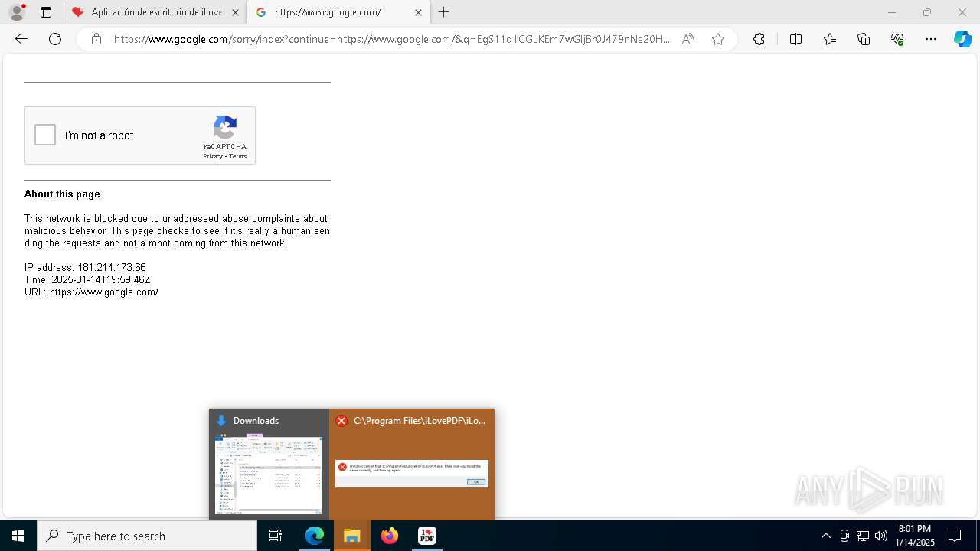The image size is (980, 551).
Task: Open the notifications action center
Action: coord(955,536)
